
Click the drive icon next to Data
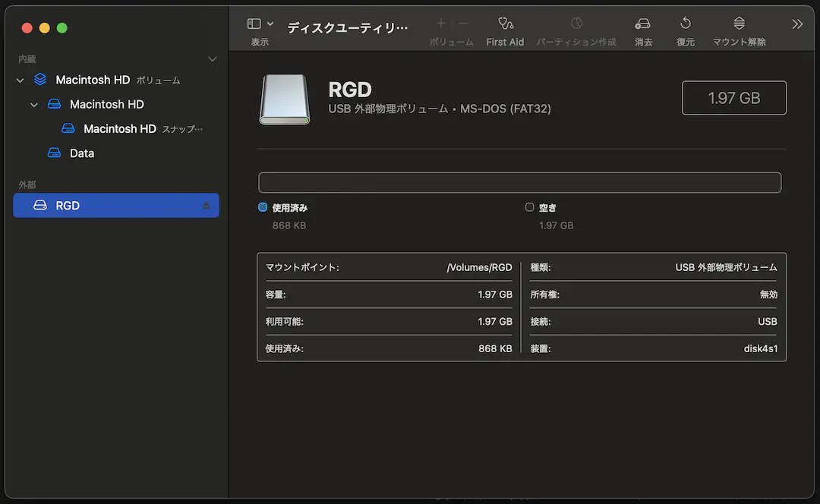pos(54,153)
